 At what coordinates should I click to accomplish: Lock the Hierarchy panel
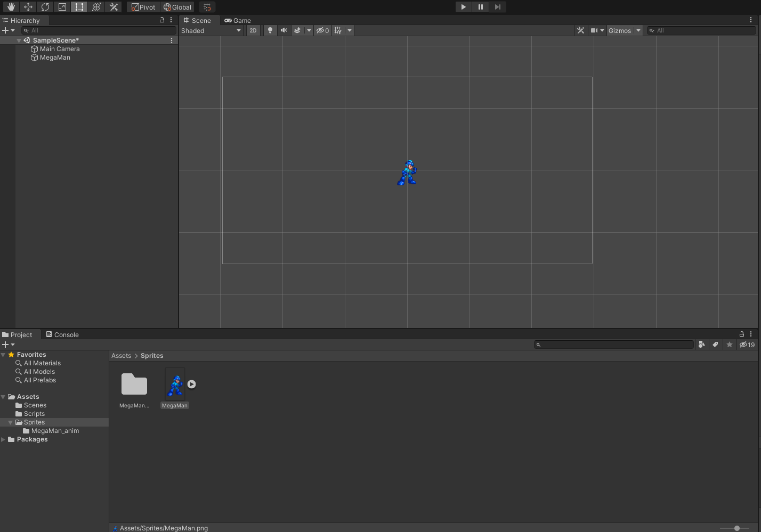click(162, 20)
